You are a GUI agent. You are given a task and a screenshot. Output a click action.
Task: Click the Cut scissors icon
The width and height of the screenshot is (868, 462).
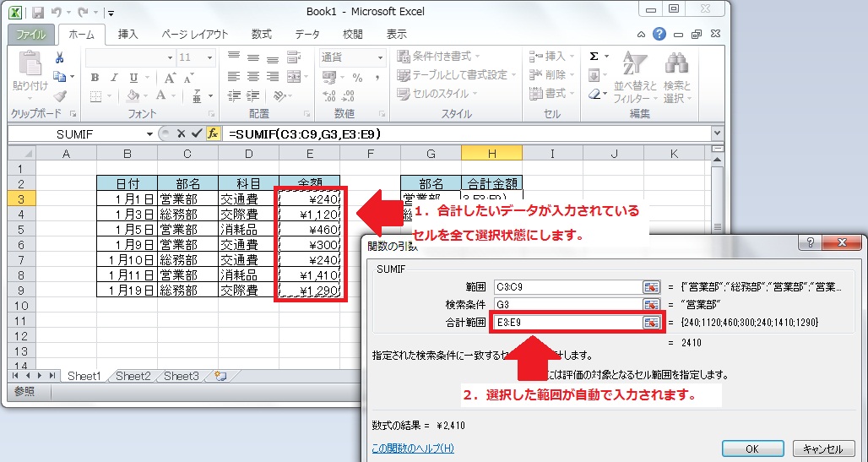(x=59, y=57)
